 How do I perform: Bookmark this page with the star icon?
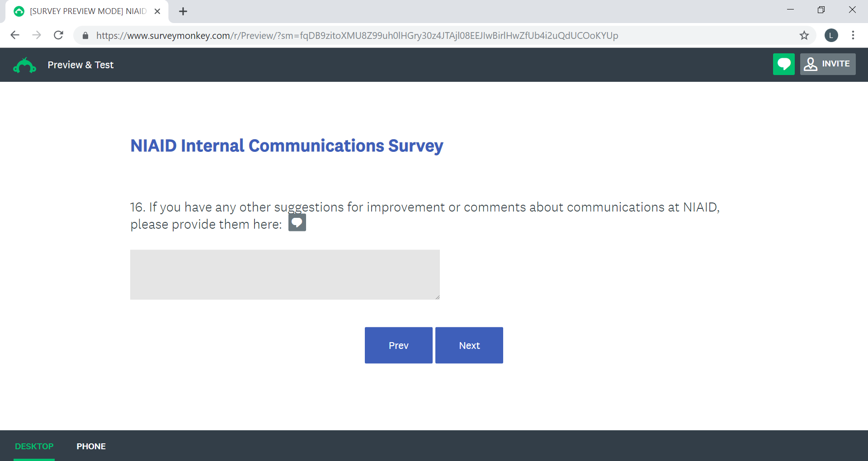[x=804, y=35]
